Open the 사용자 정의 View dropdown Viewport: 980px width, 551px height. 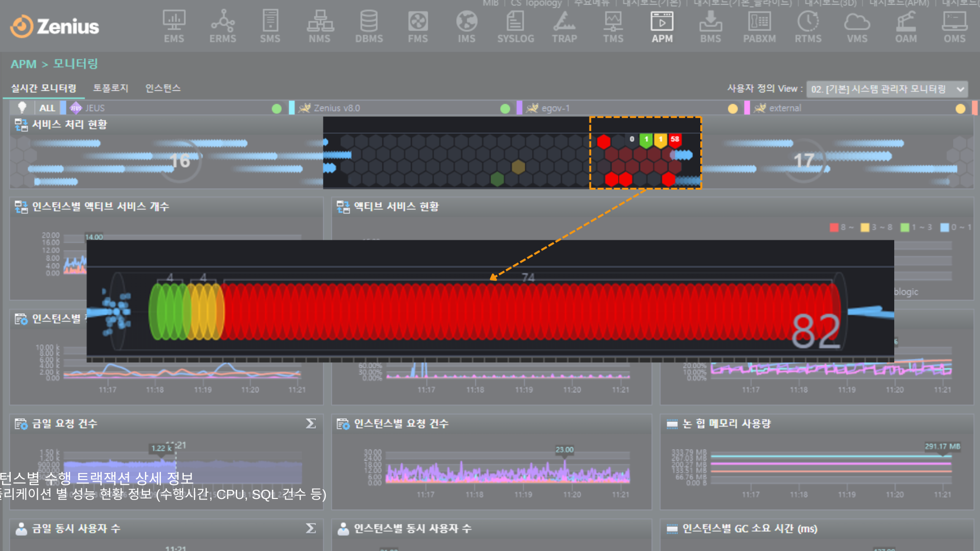point(887,89)
